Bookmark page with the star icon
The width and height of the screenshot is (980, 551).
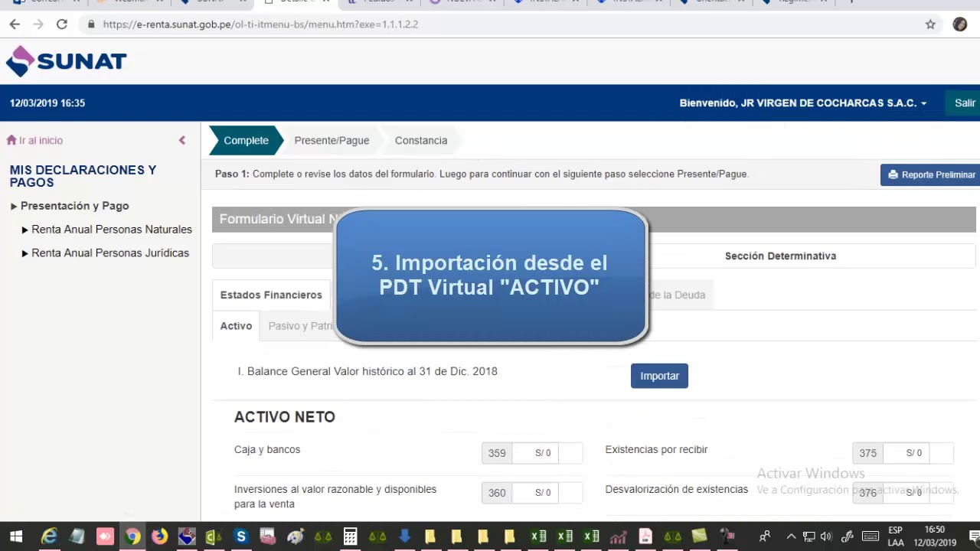930,24
